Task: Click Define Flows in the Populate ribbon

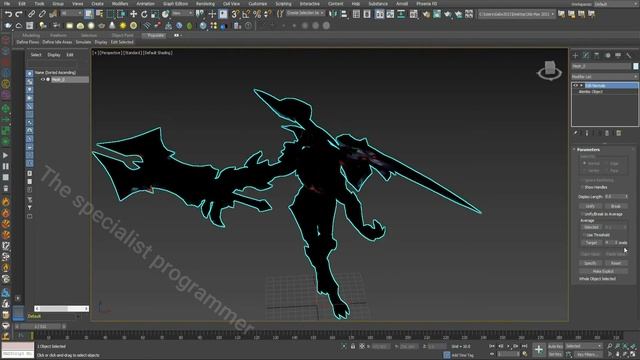Action: click(x=28, y=42)
